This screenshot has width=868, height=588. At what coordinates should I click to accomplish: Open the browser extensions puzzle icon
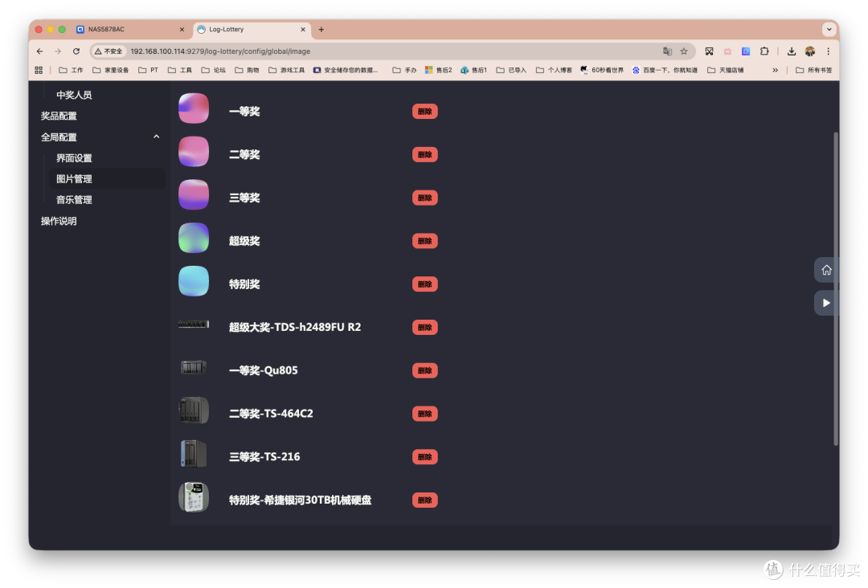[x=764, y=51]
